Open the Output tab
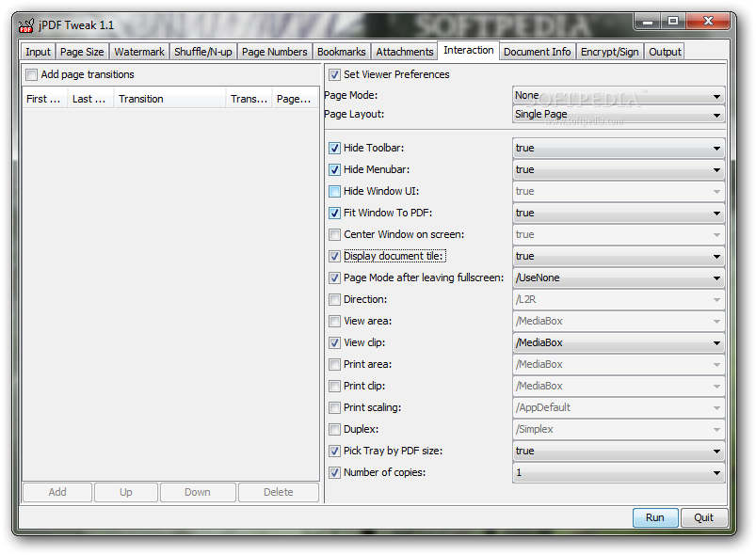This screenshot has height=555, width=756. coord(665,52)
